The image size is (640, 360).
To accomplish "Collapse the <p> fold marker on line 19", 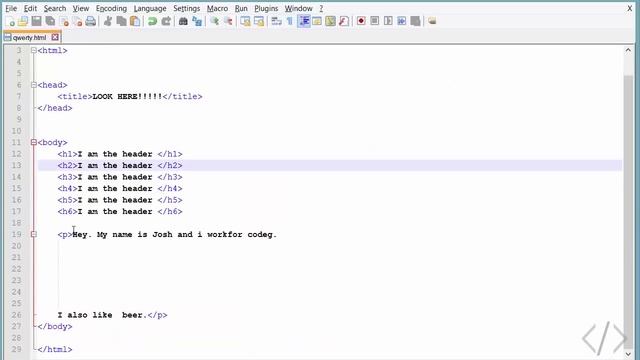I will click(34, 234).
